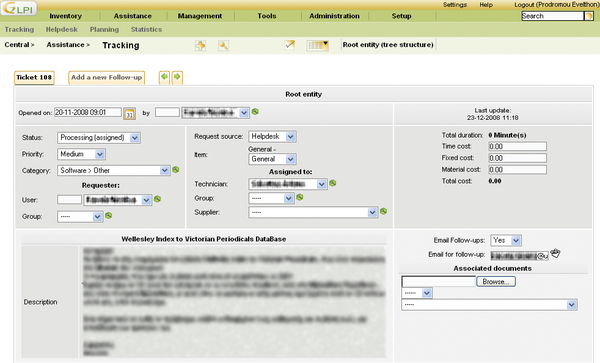Click the Requester User search box
The width and height of the screenshot is (600, 363).
[69, 200]
